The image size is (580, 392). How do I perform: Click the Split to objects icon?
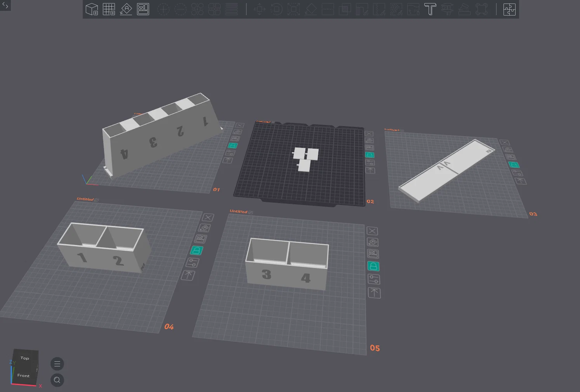pos(197,9)
